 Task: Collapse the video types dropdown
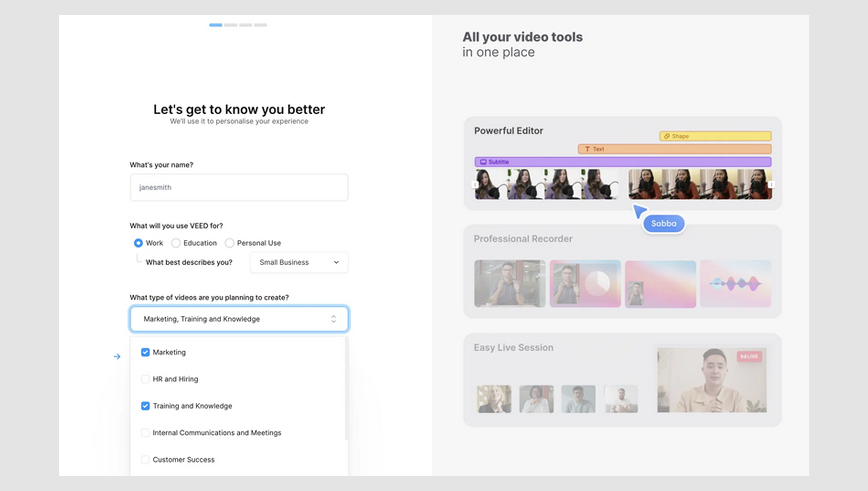tap(239, 319)
